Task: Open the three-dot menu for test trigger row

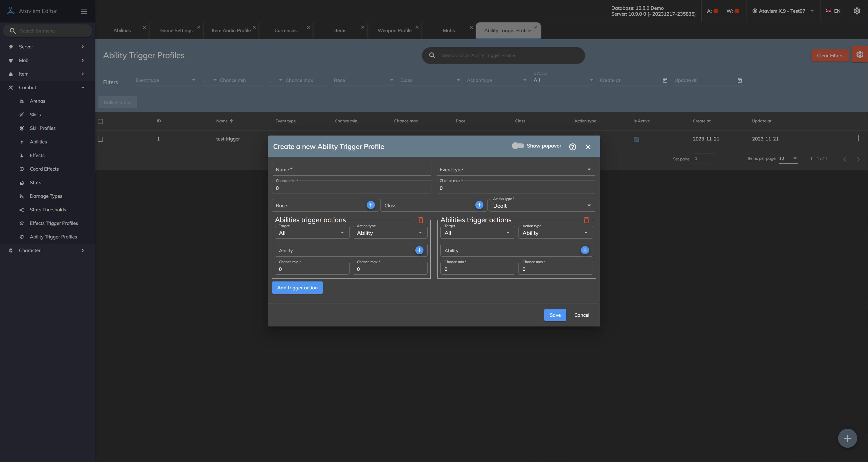Action: pos(858,138)
